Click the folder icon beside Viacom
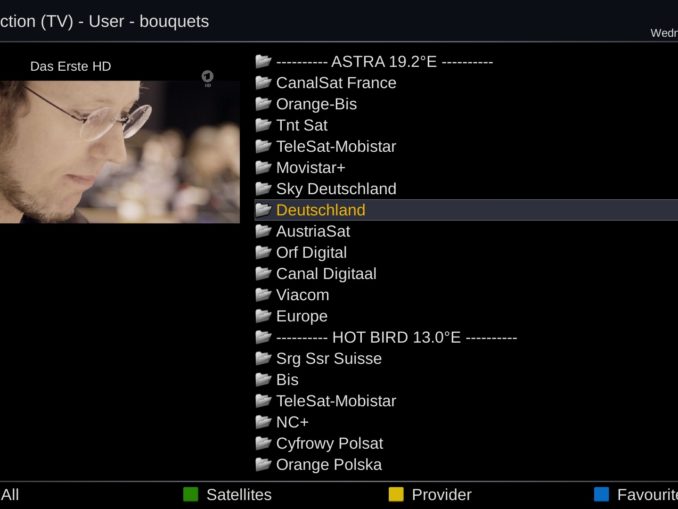678x509 pixels. [263, 294]
